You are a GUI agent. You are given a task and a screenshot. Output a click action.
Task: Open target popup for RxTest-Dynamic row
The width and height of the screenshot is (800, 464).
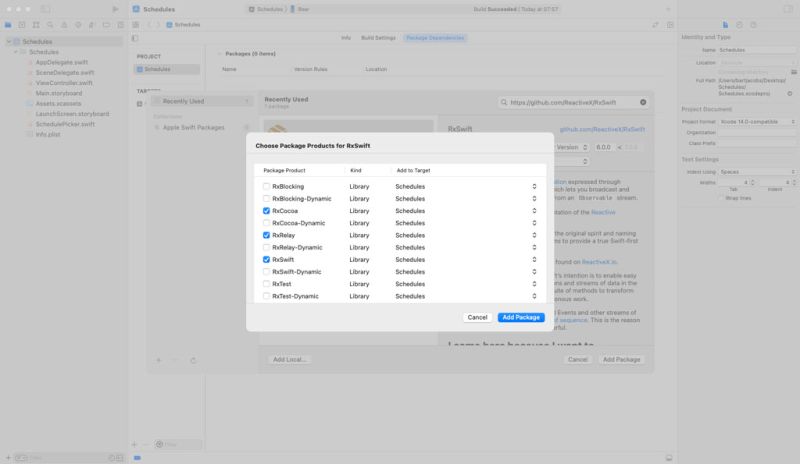tap(534, 296)
